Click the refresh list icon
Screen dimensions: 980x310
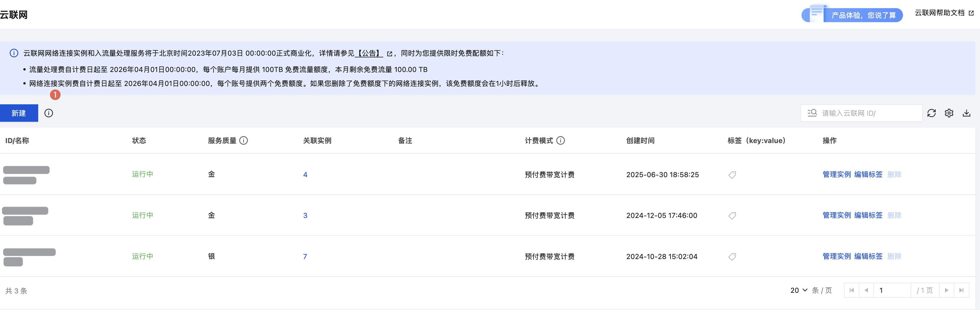click(931, 113)
